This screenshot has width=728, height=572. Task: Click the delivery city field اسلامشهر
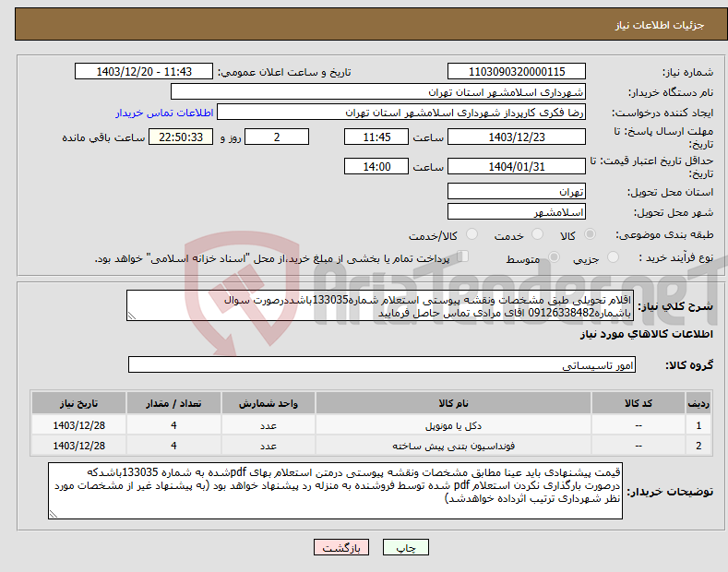coord(517,211)
